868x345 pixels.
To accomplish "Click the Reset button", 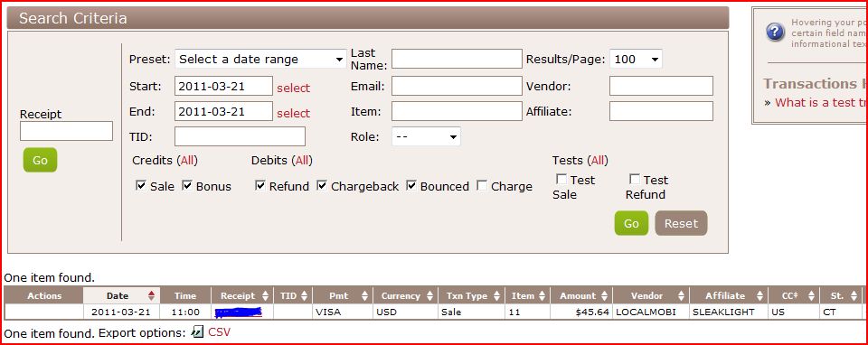I will click(x=681, y=223).
